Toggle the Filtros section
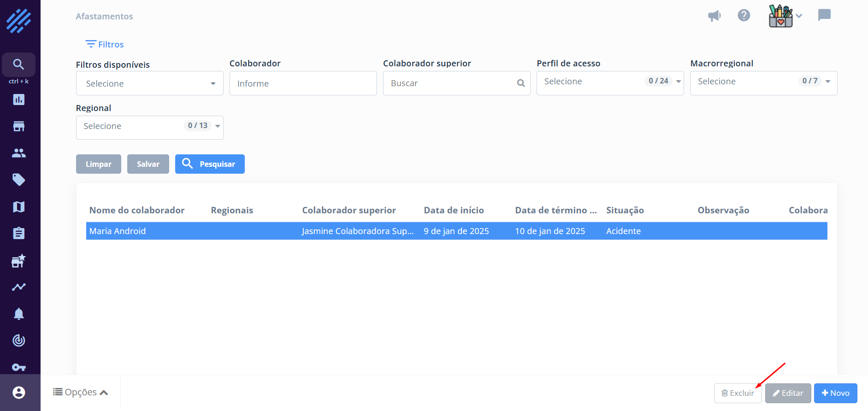 (105, 44)
